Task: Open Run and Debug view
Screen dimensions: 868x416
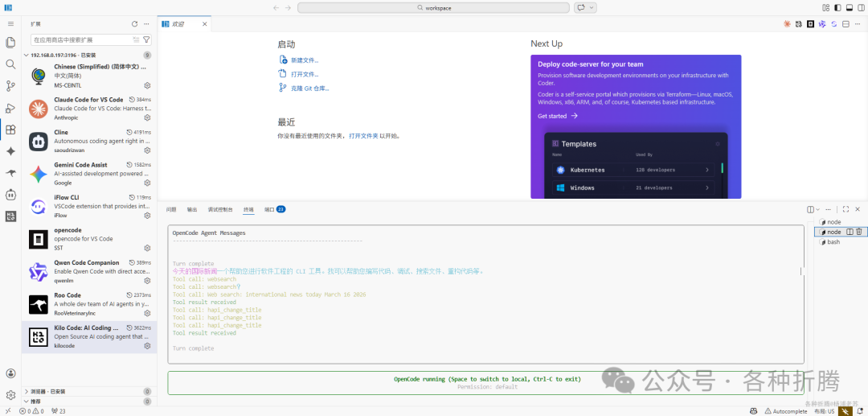Action: 10,108
